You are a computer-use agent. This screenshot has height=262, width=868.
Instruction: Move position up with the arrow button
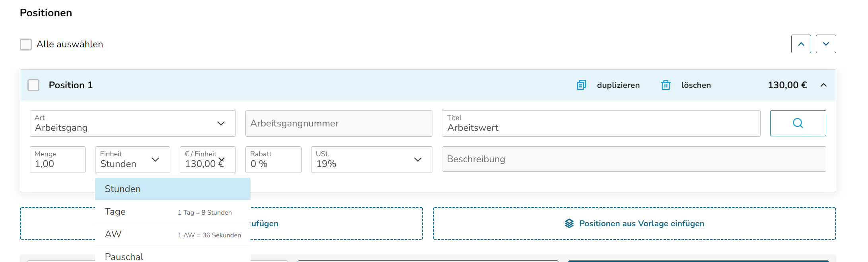click(x=801, y=44)
